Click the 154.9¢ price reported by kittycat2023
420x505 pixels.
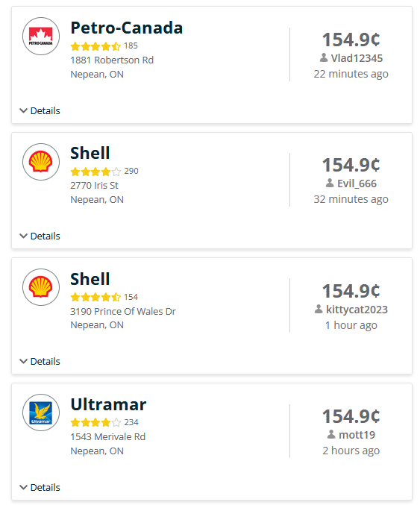coord(351,291)
